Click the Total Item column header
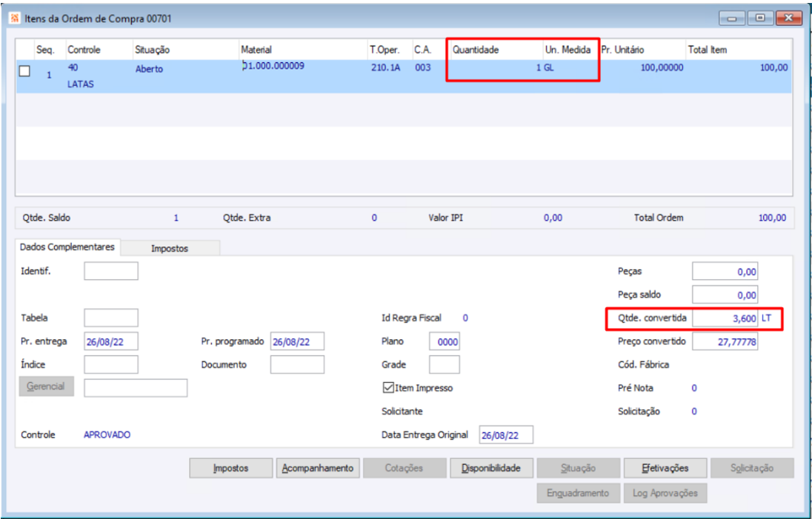Viewport: 812px width, 519px height. (708, 50)
